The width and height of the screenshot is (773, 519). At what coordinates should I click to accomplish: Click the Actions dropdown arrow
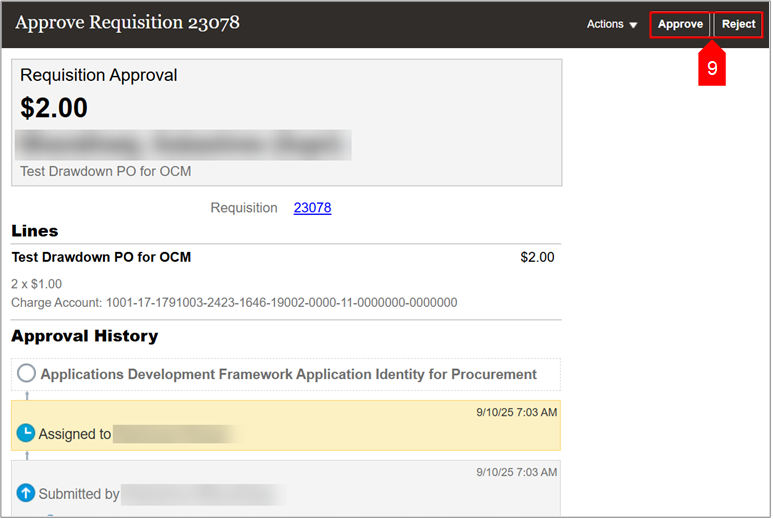(633, 25)
